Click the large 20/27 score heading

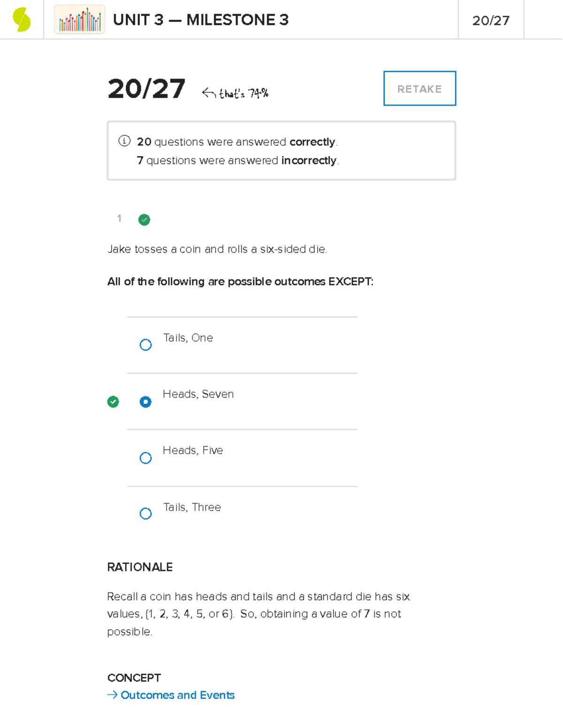coord(146,89)
